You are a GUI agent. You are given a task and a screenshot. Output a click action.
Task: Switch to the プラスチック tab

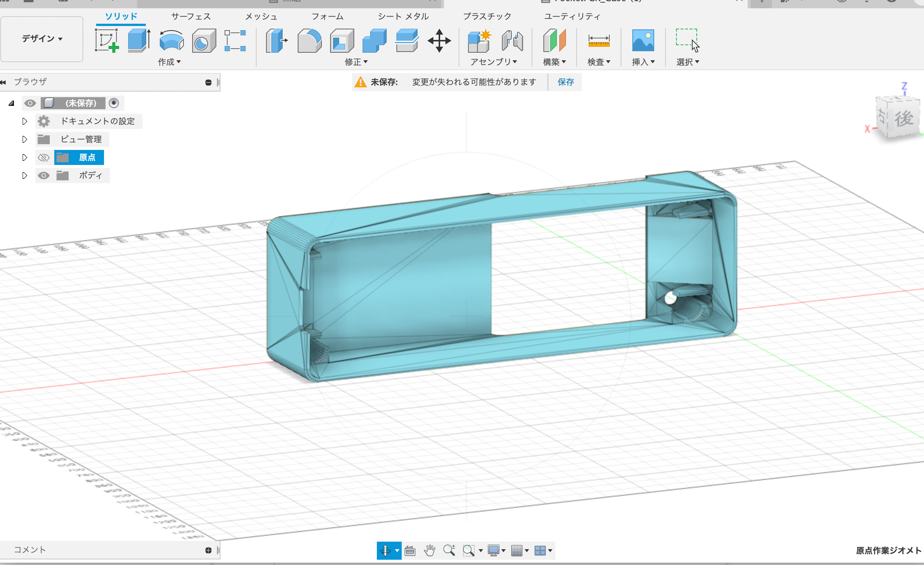pos(487,17)
